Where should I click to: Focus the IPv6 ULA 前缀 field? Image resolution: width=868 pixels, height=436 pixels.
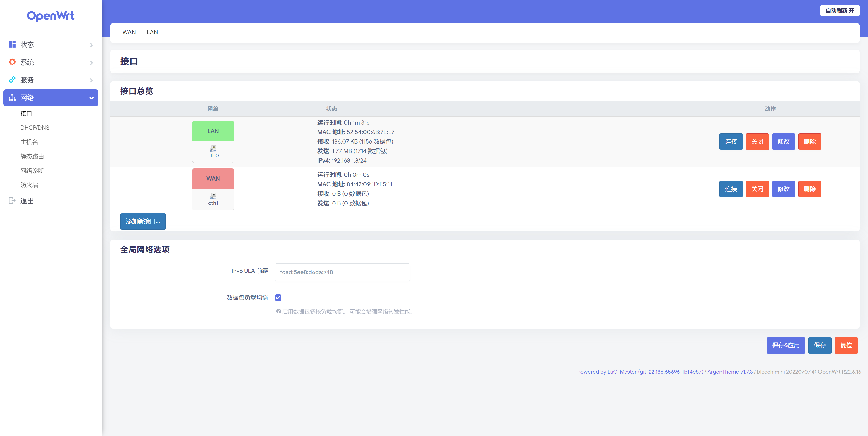coord(342,272)
